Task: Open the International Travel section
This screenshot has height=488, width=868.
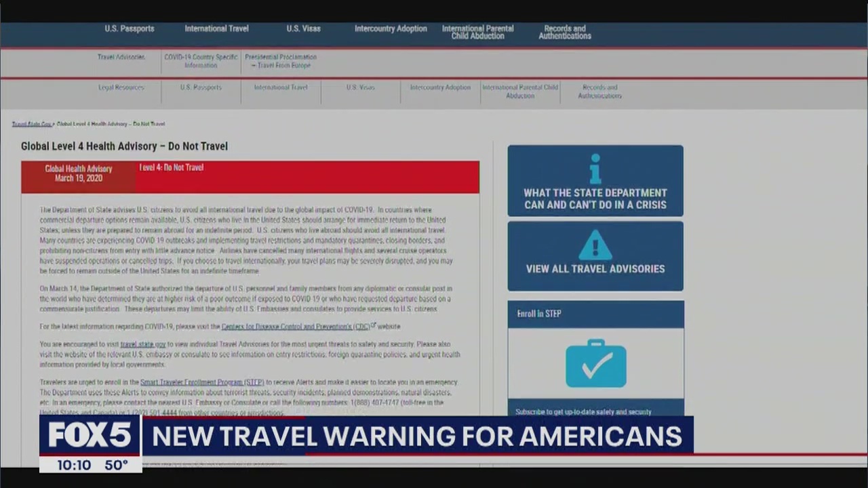Action: pos(216,28)
